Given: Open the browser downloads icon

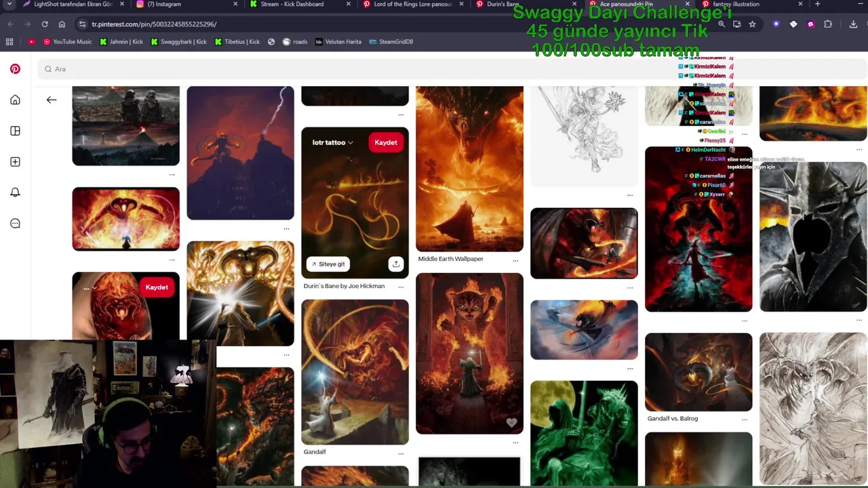Looking at the screenshot, I should (x=853, y=24).
